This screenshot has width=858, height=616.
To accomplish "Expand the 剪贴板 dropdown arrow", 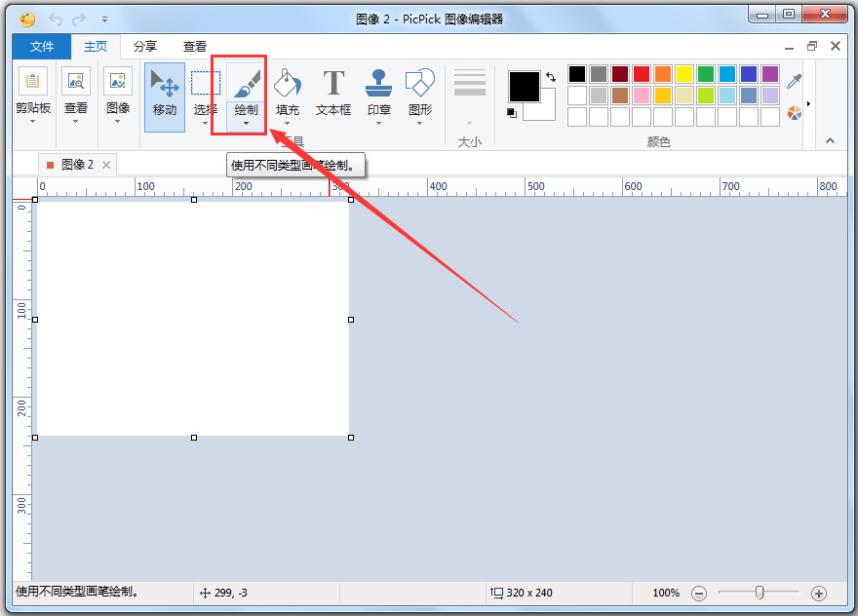I will [x=33, y=121].
